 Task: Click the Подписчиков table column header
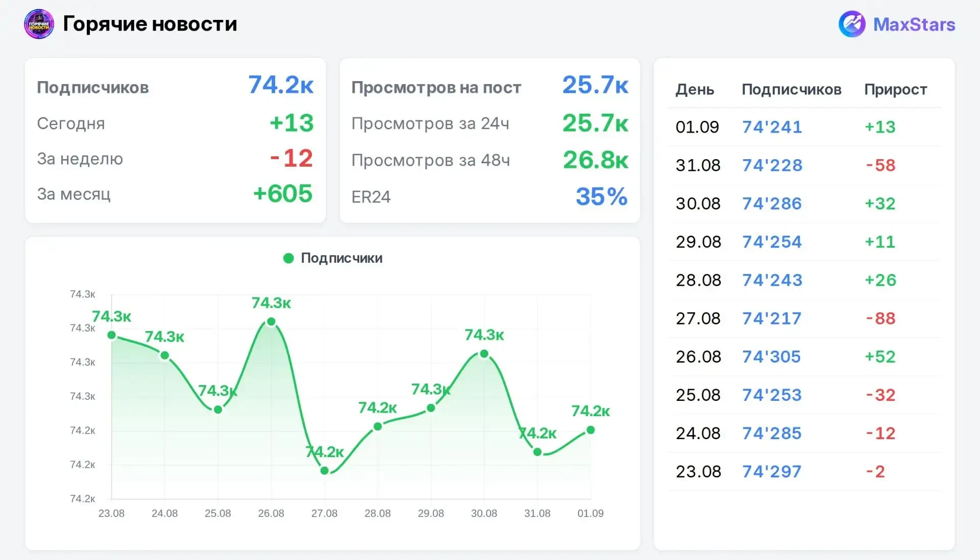pos(791,89)
